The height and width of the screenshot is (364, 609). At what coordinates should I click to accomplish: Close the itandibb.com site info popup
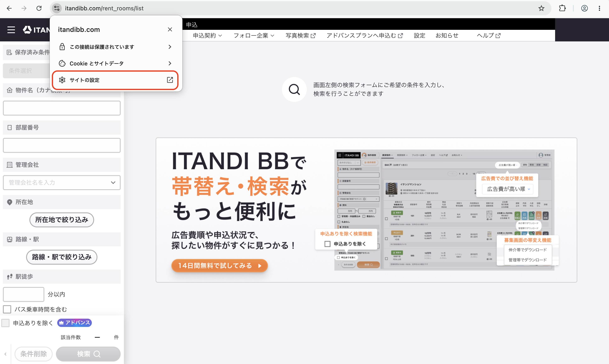tap(170, 29)
